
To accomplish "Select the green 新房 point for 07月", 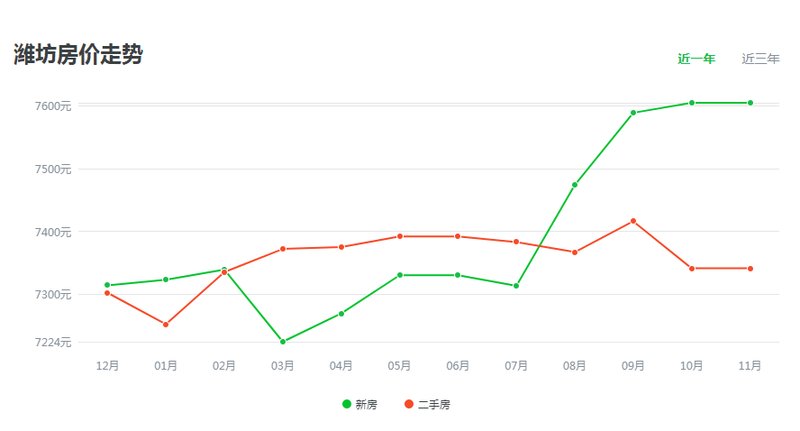I will [x=516, y=286].
